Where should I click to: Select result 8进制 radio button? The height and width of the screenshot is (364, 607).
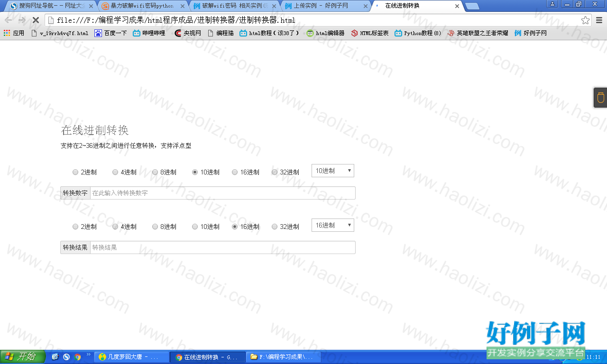[x=155, y=227]
